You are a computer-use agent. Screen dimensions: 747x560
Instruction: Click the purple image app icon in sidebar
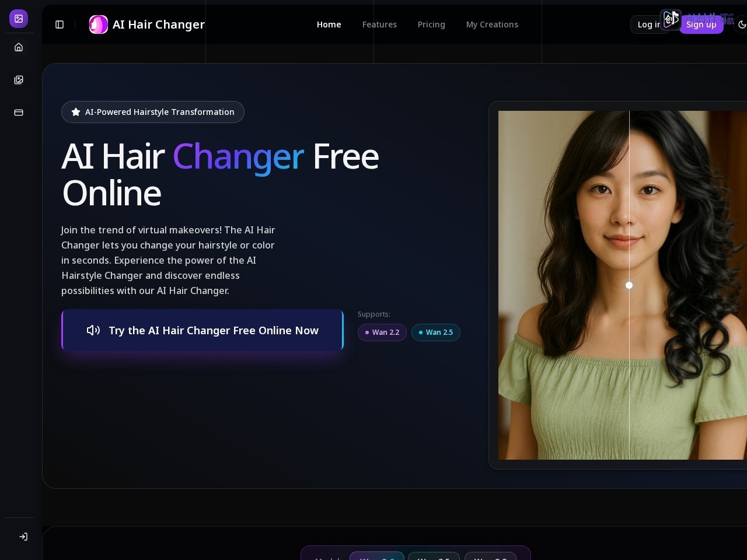click(x=19, y=19)
